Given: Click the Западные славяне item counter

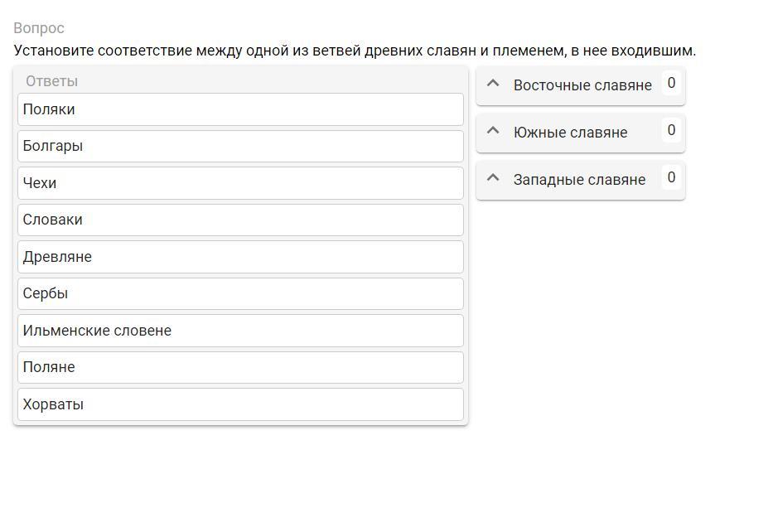Looking at the screenshot, I should [671, 177].
